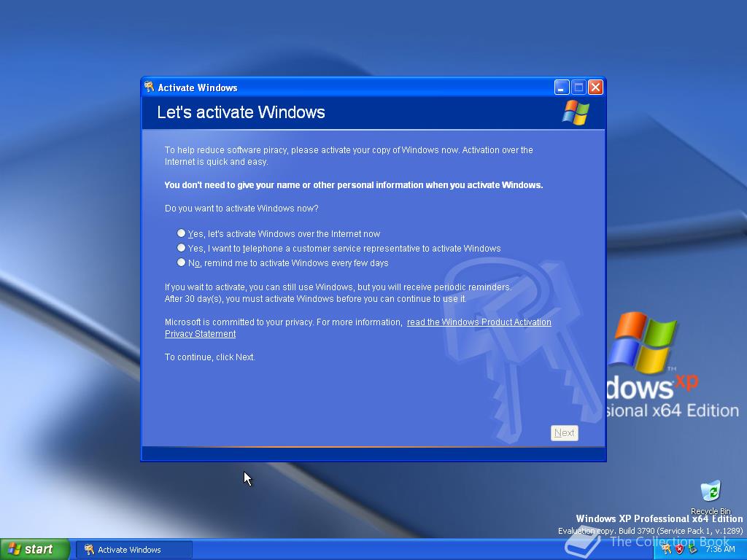Open the Recycle Bin on the desktop
The width and height of the screenshot is (747, 560).
pyautogui.click(x=709, y=491)
